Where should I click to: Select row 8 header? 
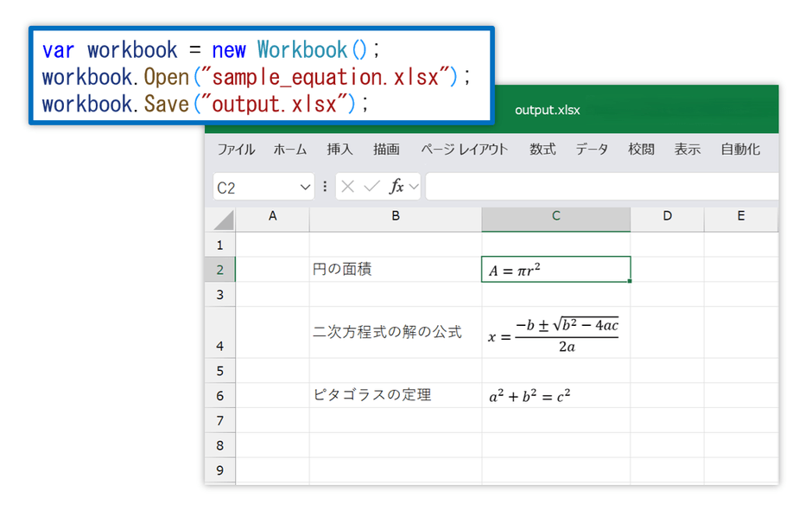click(220, 445)
